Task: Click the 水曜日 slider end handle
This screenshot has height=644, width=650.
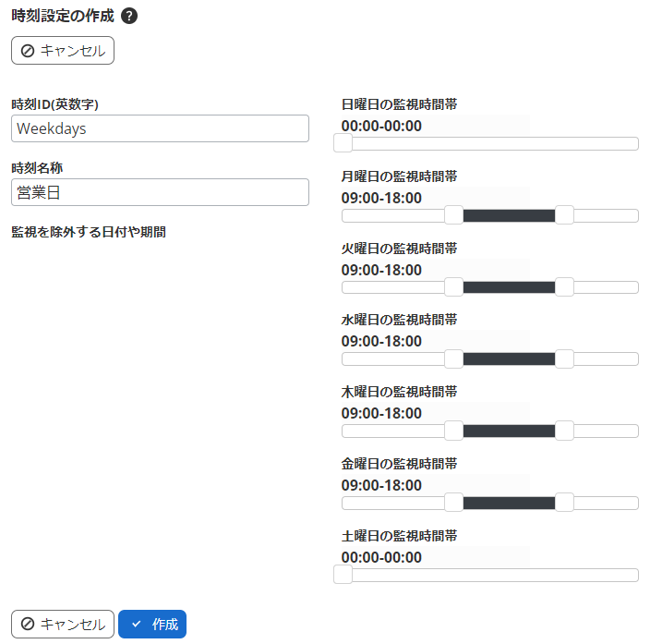Action: click(x=564, y=358)
